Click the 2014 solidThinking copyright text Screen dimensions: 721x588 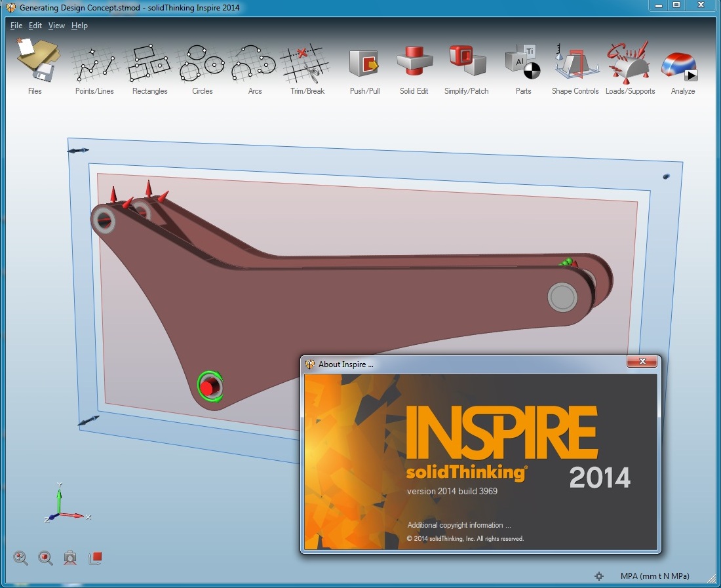click(465, 538)
